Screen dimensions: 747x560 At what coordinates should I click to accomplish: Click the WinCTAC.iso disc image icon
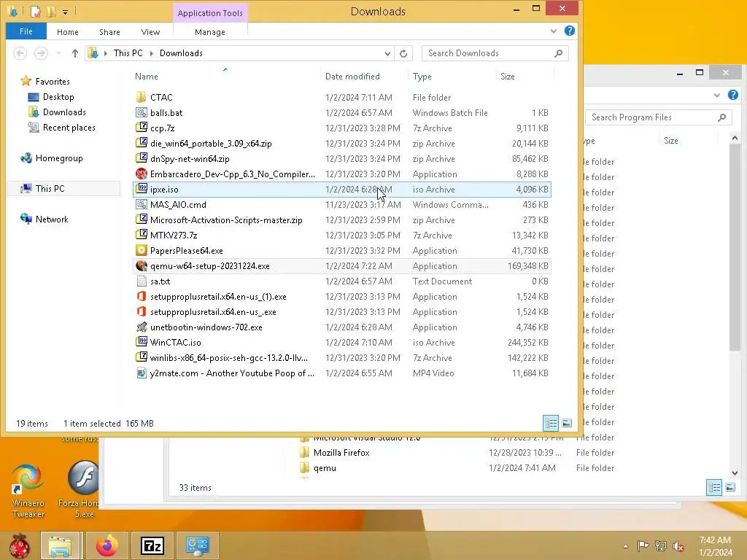point(141,343)
